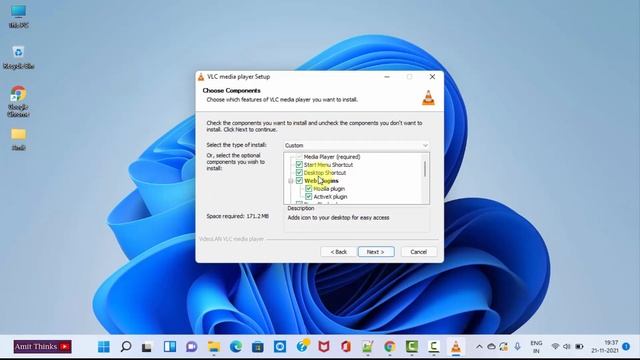Open the Wi-Fi network tray icon
Viewport: 640px width, 360px height.
[555, 347]
